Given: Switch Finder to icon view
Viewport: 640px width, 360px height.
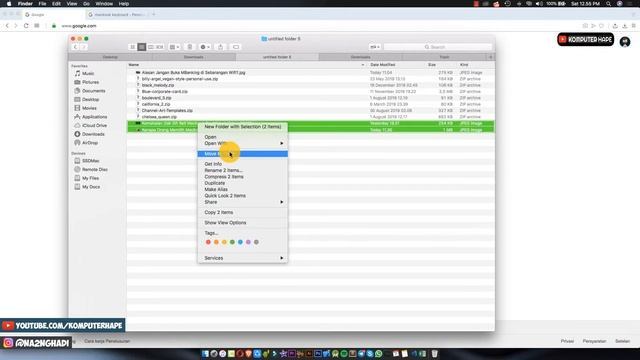Looking at the screenshot, I should 132,47.
